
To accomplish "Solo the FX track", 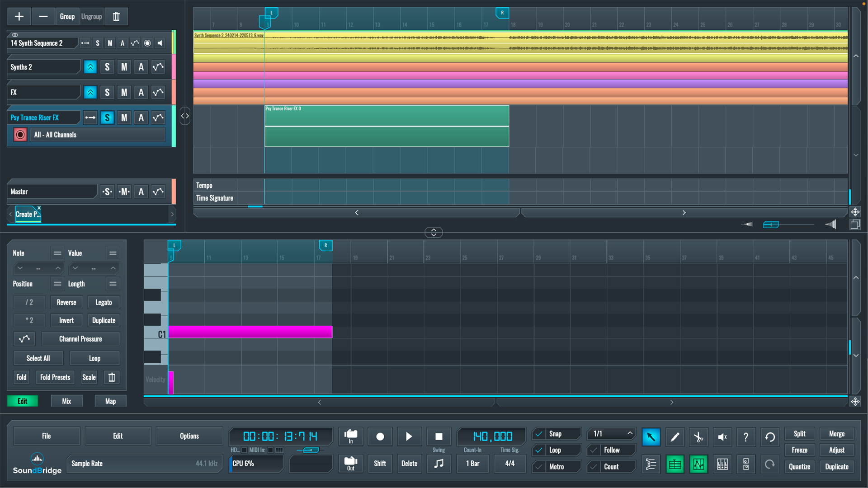I will pyautogui.click(x=107, y=92).
